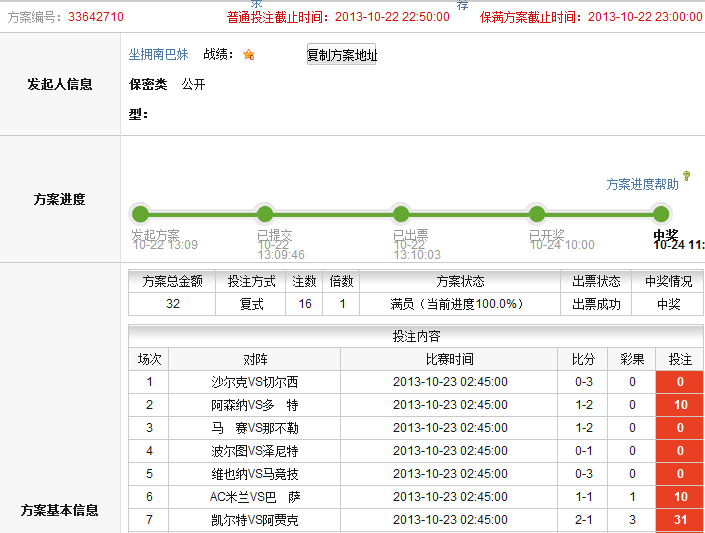705x533 pixels.
Task: Select the 已提交 progress node
Action: coord(265,214)
